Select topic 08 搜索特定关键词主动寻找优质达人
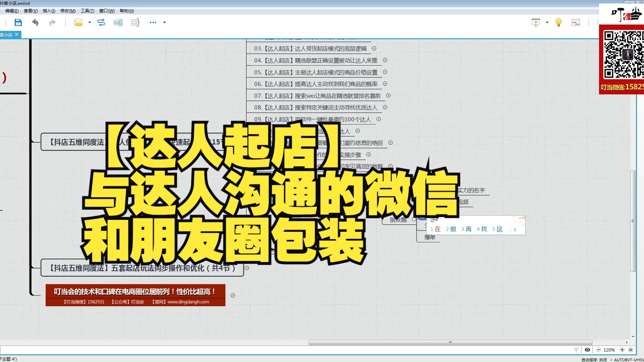This screenshot has height=362, width=644. click(316, 108)
